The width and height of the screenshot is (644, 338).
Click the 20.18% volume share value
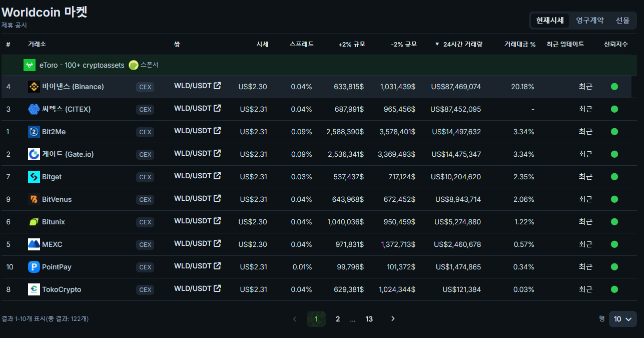coord(522,87)
